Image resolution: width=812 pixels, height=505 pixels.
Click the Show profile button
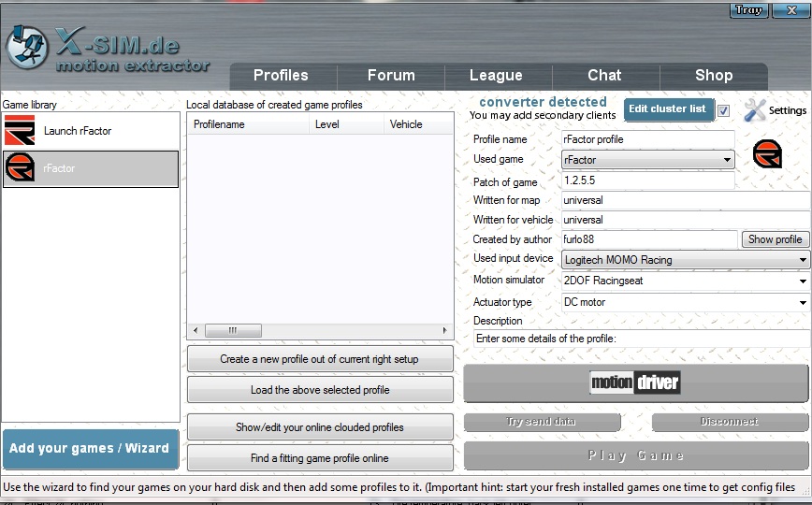(775, 239)
